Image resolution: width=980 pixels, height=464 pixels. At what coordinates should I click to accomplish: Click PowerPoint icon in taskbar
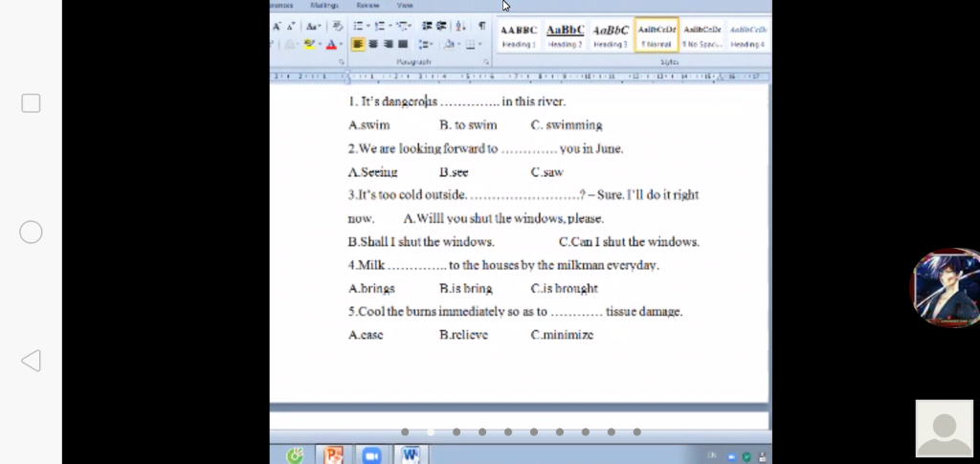333,455
